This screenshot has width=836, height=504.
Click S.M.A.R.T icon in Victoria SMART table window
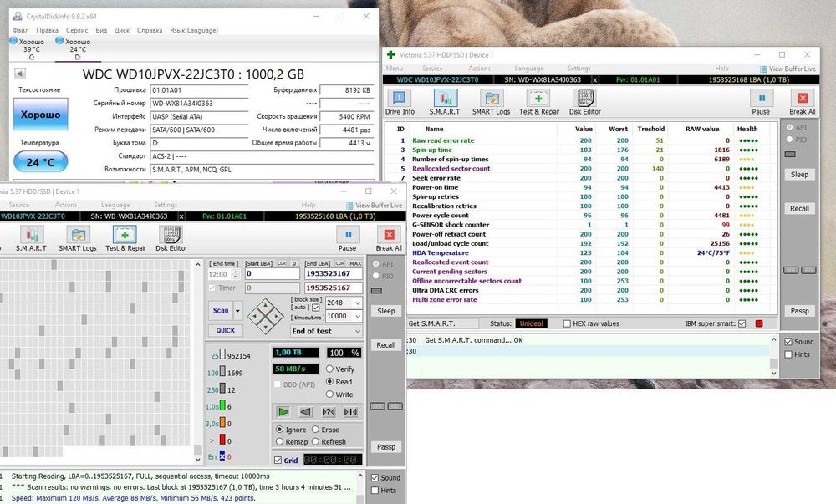(445, 102)
